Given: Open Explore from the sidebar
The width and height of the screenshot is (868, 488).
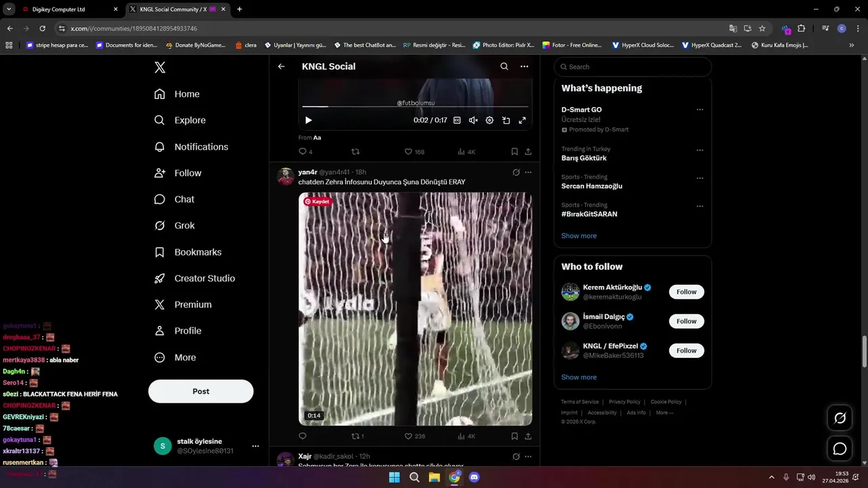Looking at the screenshot, I should click(180, 120).
